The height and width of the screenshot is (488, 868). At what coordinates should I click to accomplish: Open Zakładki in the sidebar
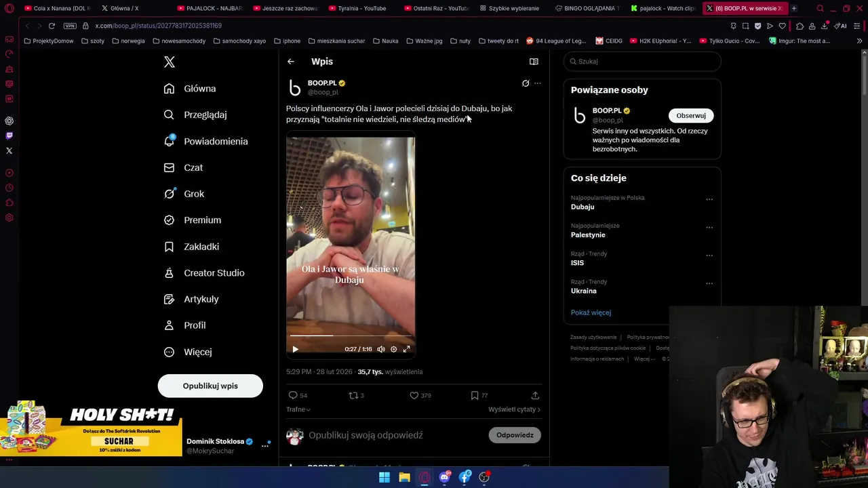tap(191, 247)
